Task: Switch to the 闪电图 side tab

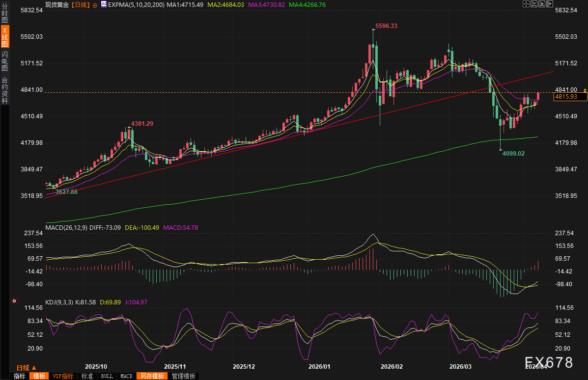Action: 4,61
